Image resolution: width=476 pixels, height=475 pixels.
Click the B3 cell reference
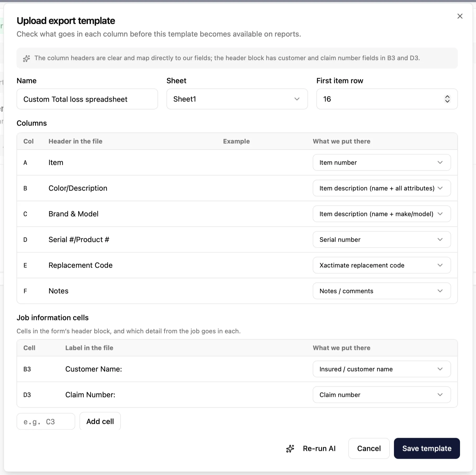click(x=27, y=369)
